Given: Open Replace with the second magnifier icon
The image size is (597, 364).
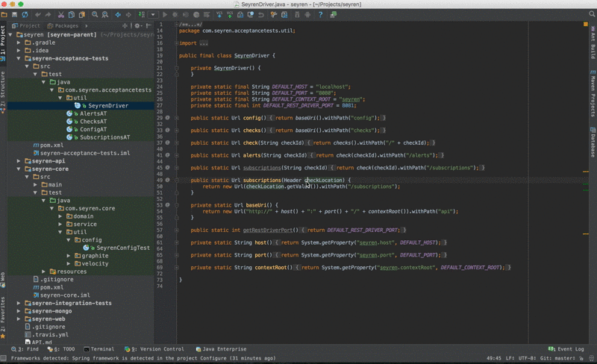Looking at the screenshot, I should [105, 14].
